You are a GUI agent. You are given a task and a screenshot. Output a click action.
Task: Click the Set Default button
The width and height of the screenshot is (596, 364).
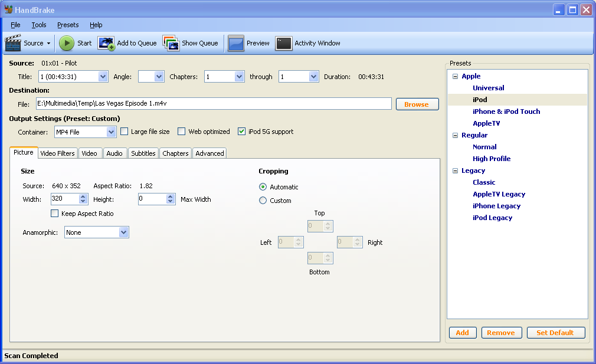pyautogui.click(x=556, y=333)
